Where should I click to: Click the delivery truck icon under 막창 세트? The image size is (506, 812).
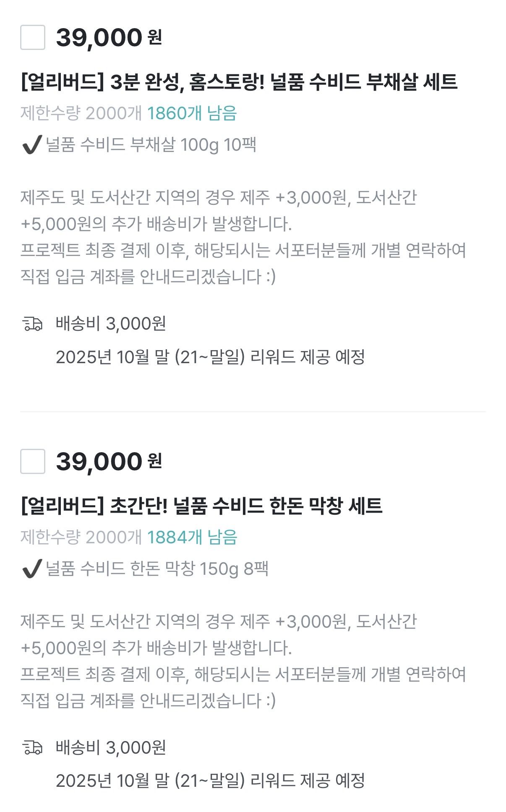pos(32,748)
